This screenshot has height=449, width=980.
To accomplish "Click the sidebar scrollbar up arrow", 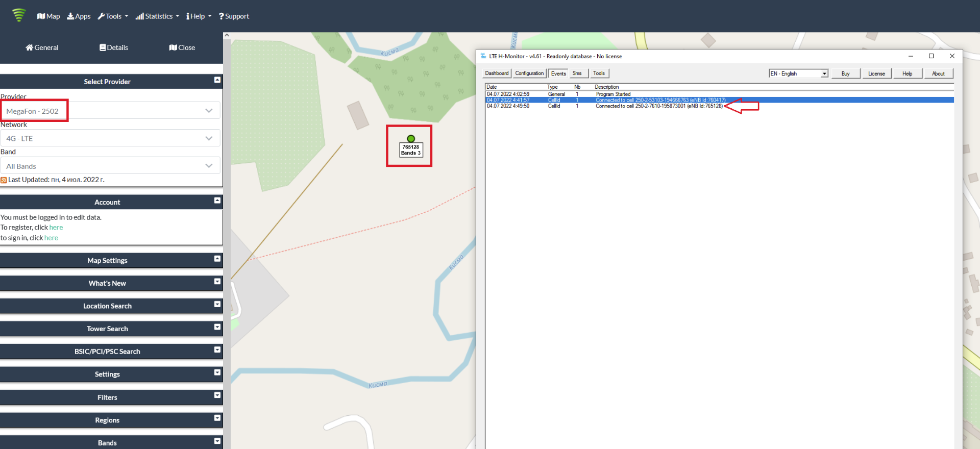I will (227, 36).
